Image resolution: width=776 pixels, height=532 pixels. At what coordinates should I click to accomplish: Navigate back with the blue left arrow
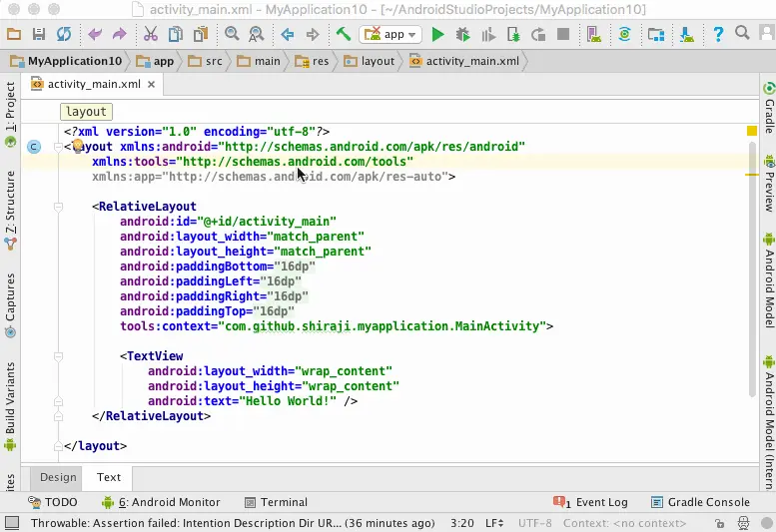click(287, 34)
